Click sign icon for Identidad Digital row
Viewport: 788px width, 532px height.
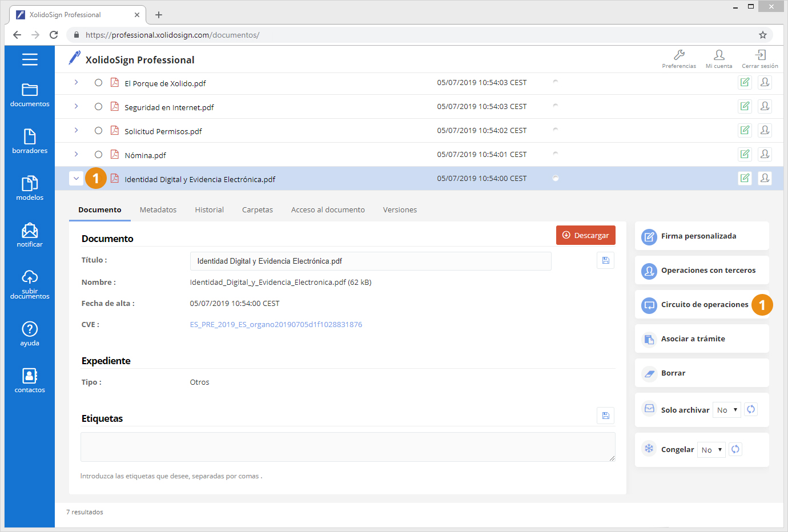(745, 178)
